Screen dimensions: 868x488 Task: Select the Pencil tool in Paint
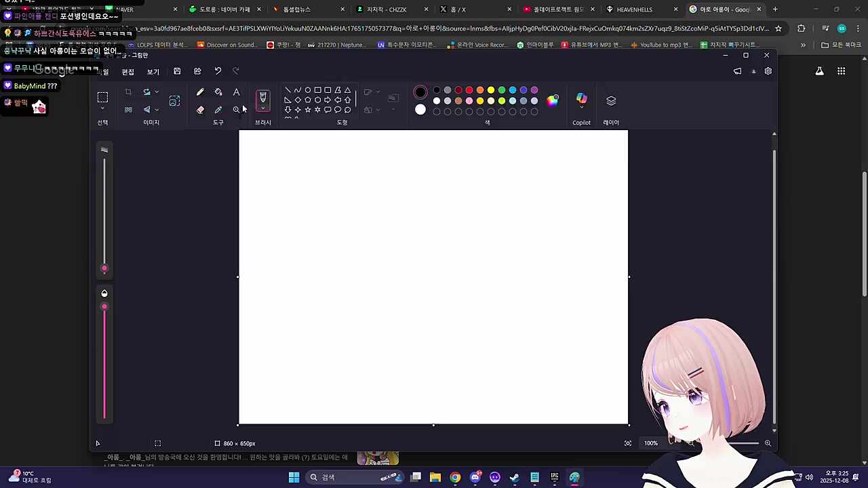pos(200,92)
